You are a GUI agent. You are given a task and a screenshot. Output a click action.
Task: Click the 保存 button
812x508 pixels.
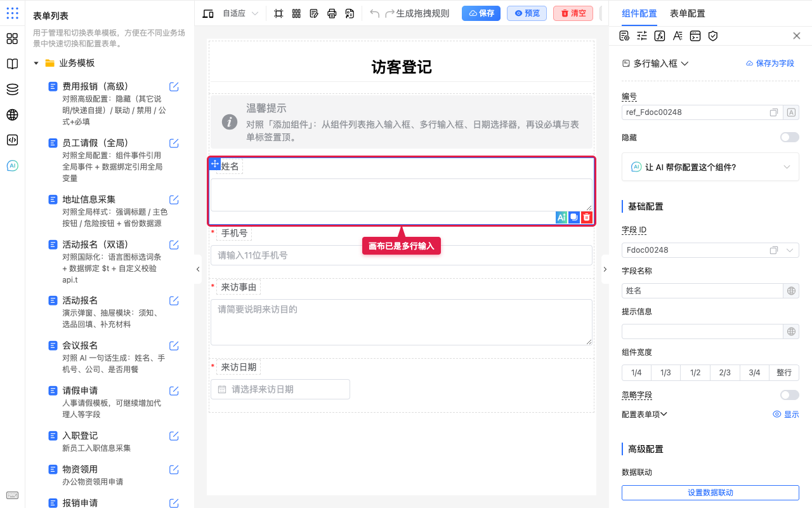click(481, 13)
